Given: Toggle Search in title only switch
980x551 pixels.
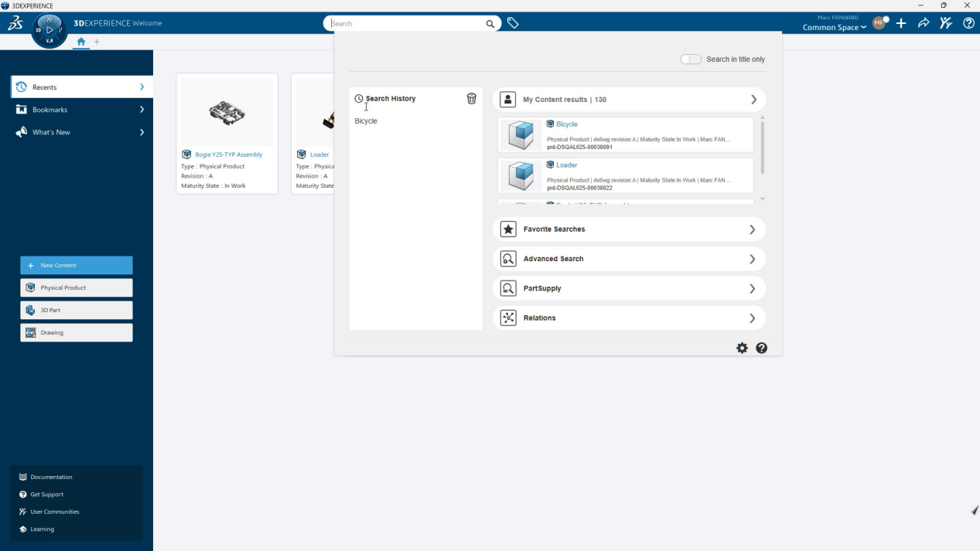Looking at the screenshot, I should (691, 60).
